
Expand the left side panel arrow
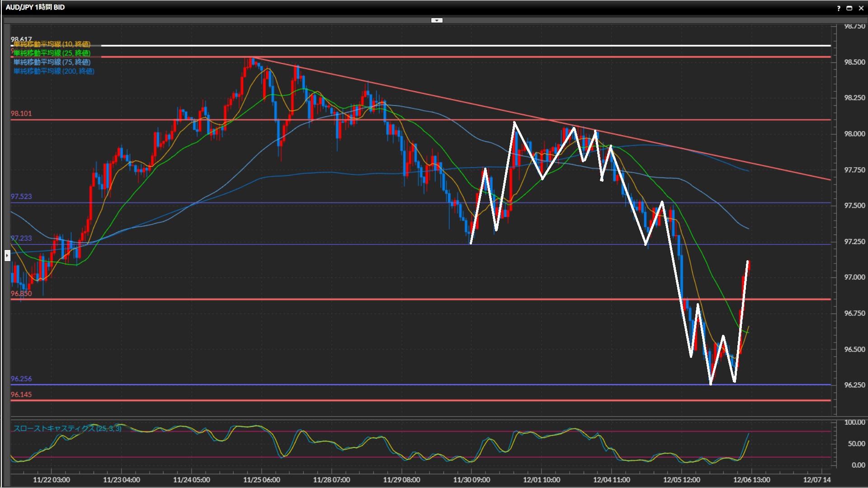(x=7, y=256)
